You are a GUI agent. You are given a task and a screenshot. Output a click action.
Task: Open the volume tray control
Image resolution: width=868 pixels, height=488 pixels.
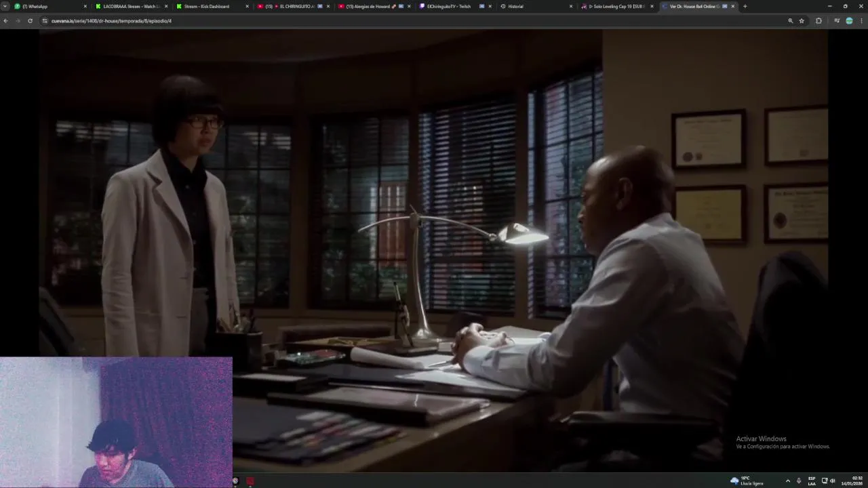point(832,481)
